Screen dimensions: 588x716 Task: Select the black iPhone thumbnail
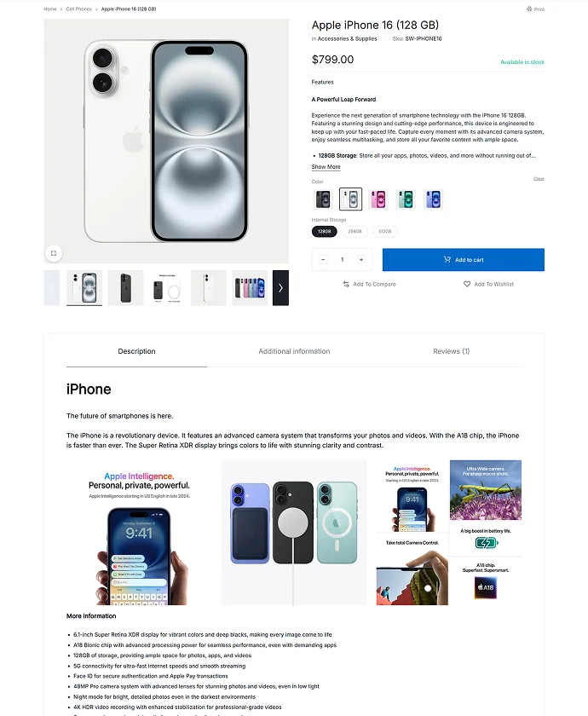pos(125,288)
